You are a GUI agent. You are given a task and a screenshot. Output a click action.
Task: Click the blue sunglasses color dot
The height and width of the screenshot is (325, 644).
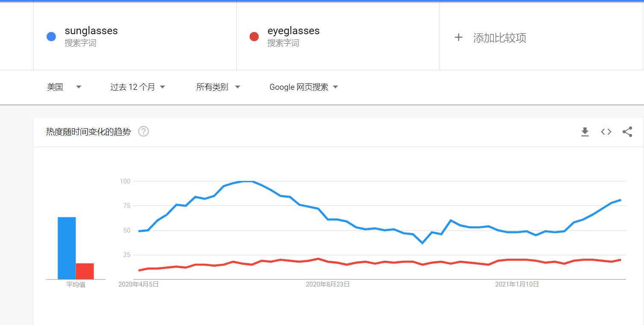pos(51,37)
